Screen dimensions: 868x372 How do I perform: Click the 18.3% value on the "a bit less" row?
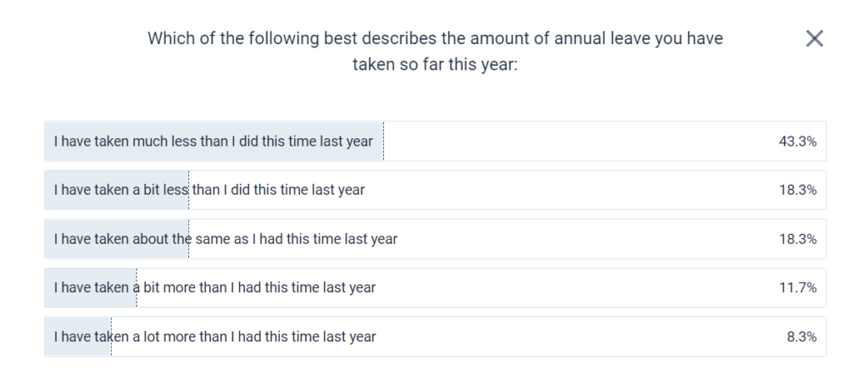[x=797, y=190]
